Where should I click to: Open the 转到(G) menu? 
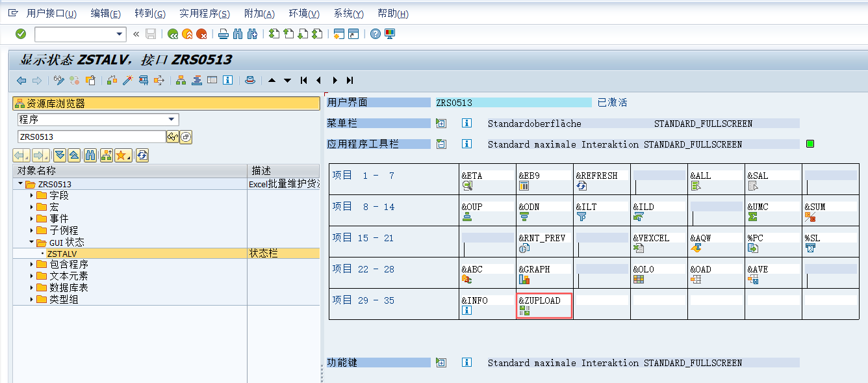tap(149, 14)
